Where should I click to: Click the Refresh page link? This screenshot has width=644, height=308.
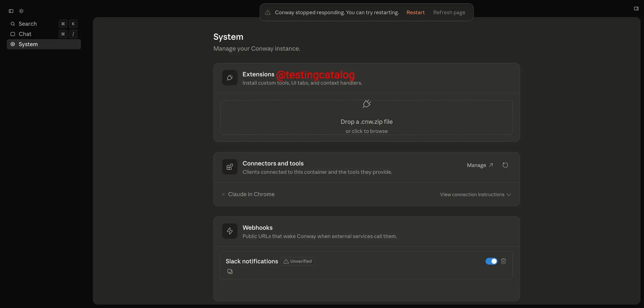coord(449,12)
